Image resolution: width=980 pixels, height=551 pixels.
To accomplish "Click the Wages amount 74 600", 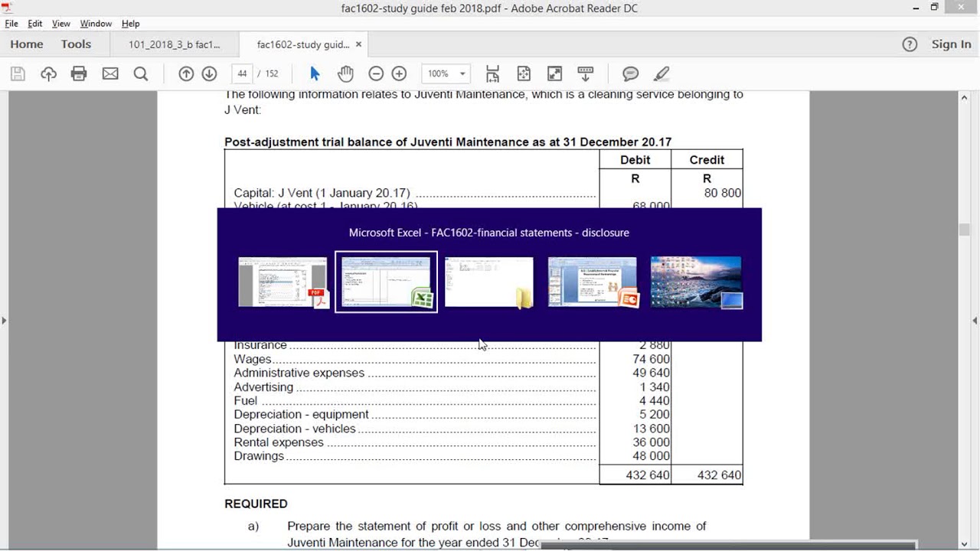I will (x=652, y=359).
